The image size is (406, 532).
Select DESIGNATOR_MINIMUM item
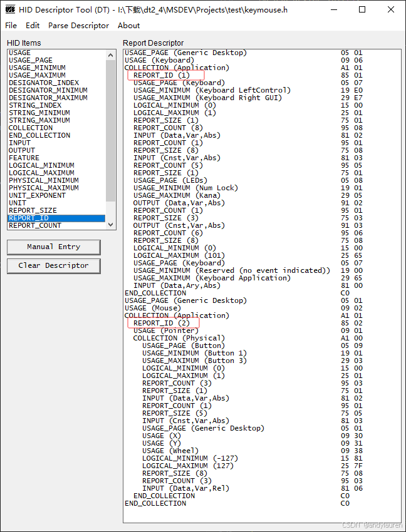56,90
